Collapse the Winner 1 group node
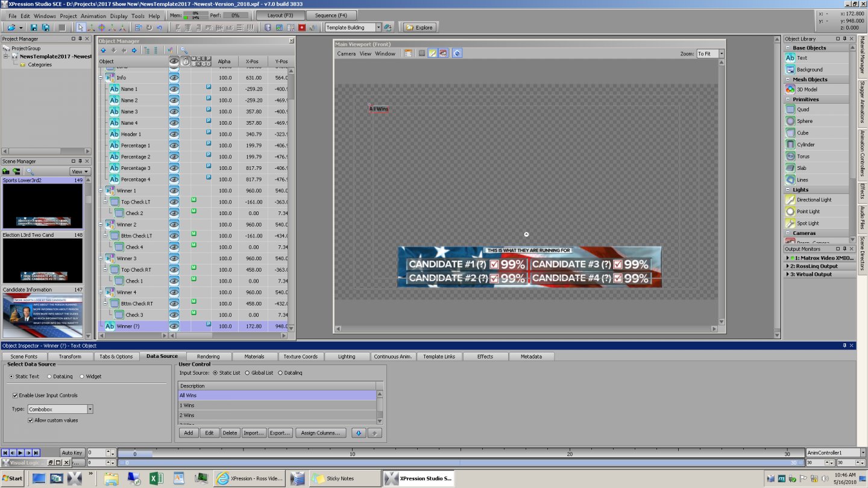This screenshot has width=868, height=488. [101, 190]
